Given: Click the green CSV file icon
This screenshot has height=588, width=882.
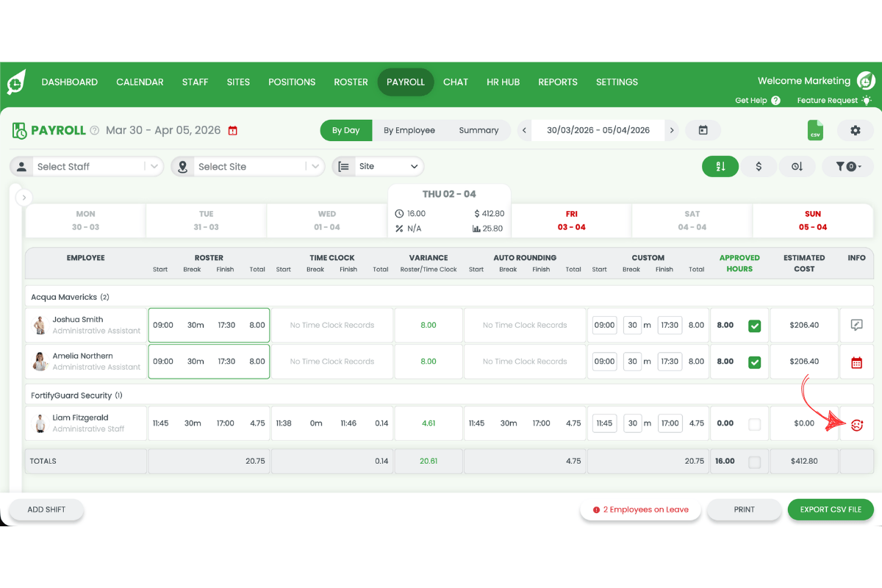Looking at the screenshot, I should 815,131.
